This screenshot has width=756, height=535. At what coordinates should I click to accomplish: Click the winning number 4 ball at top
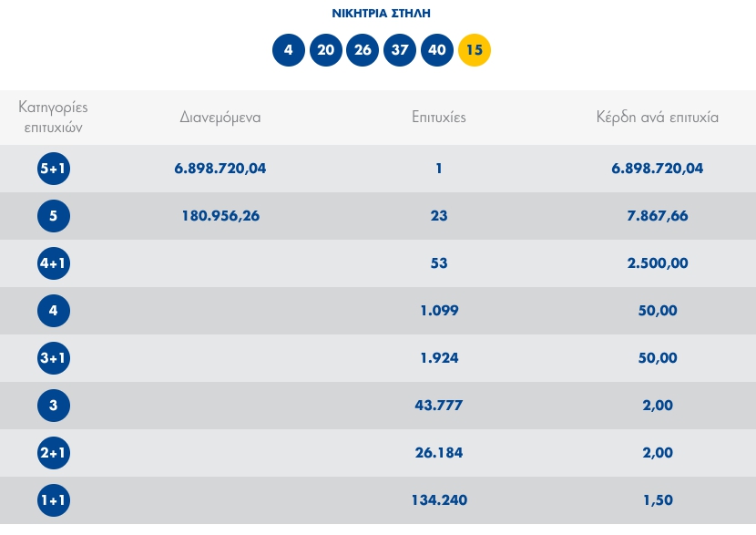(289, 50)
